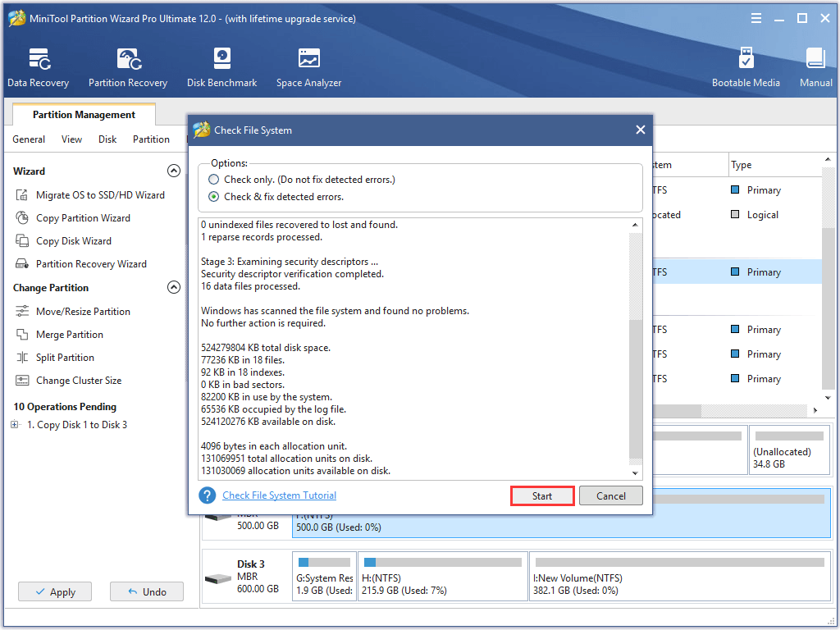Launch Partition Recovery
Viewport: 840px width, 630px height.
point(128,66)
